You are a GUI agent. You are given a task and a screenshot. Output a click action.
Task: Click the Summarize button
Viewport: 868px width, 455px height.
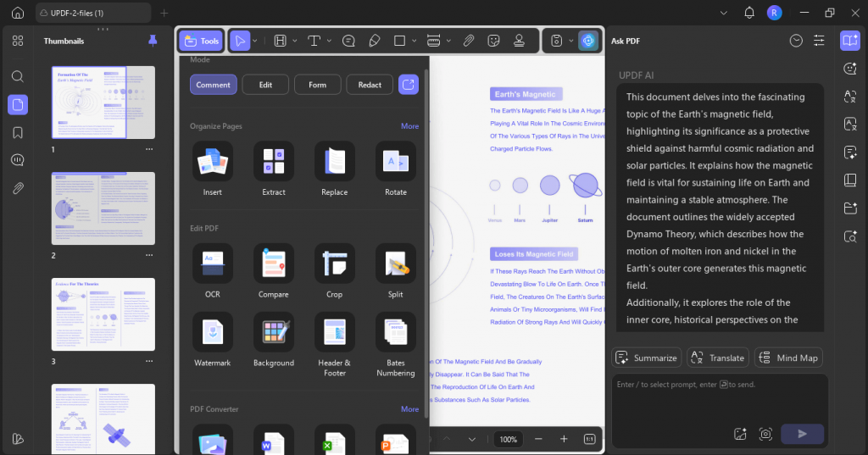[x=647, y=358]
